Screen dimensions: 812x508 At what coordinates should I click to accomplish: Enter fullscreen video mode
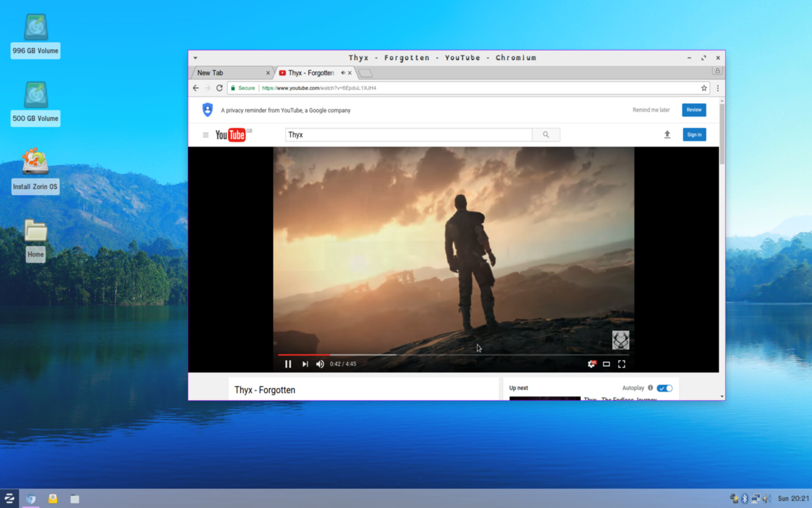coord(621,364)
